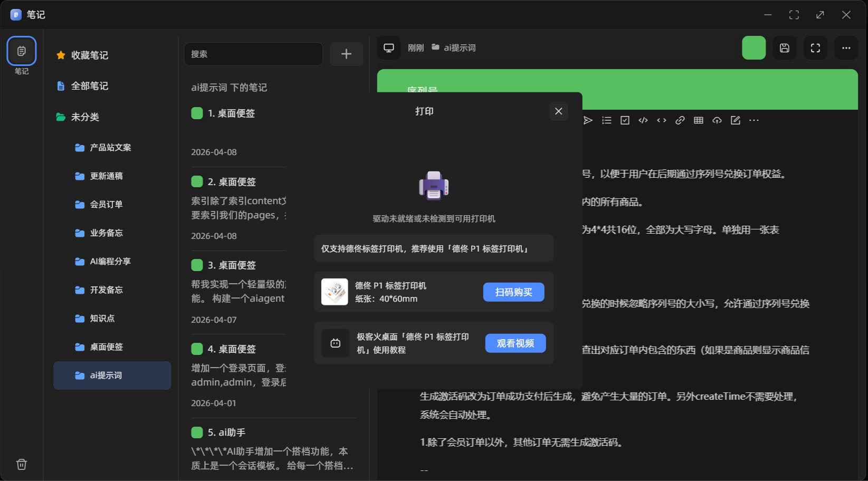
Task: Select the 笔记 icon in the left rail
Action: tap(22, 51)
